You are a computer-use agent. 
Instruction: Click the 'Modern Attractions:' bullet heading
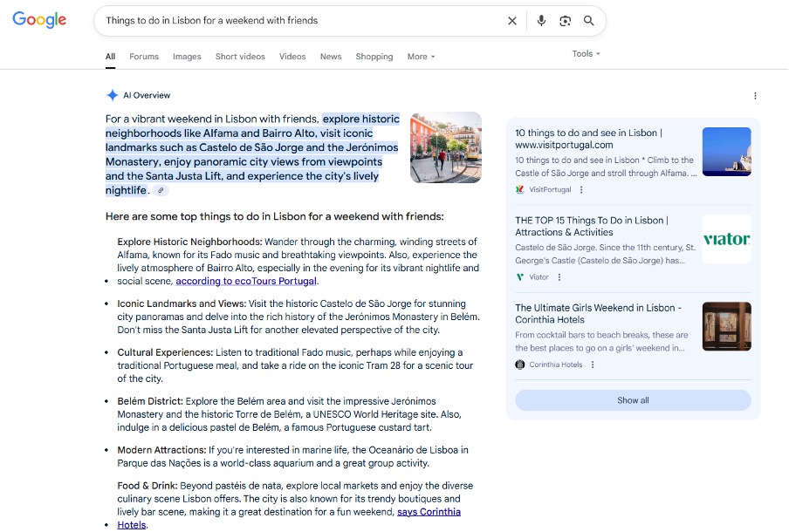[161, 450]
